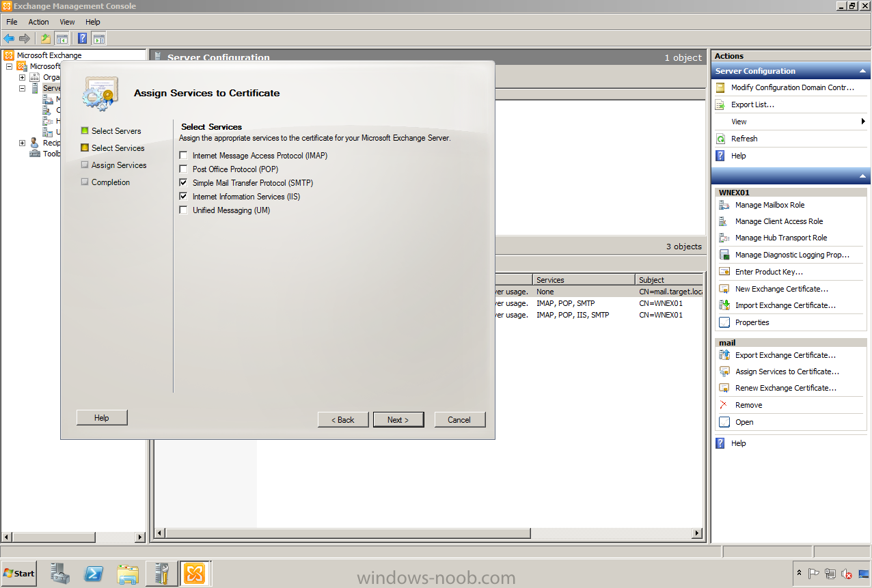Click the Export List icon
The height and width of the screenshot is (588, 872).
[720, 104]
